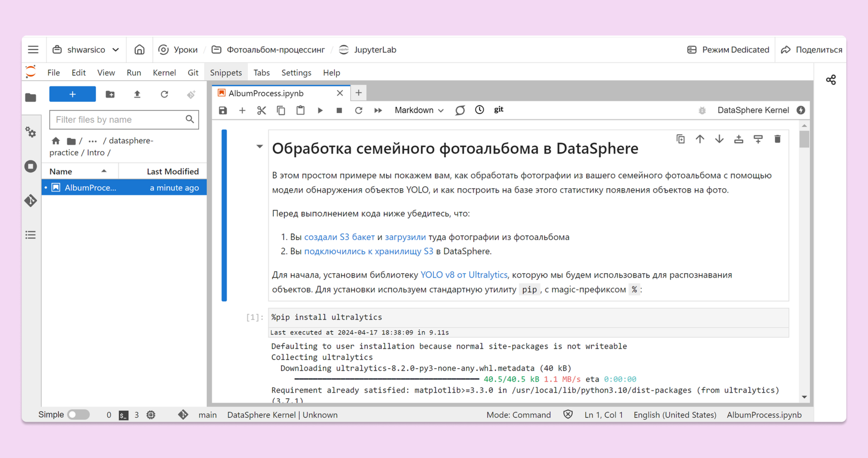Image resolution: width=868 pixels, height=458 pixels.
Task: Open the Kernel menu
Action: click(164, 73)
